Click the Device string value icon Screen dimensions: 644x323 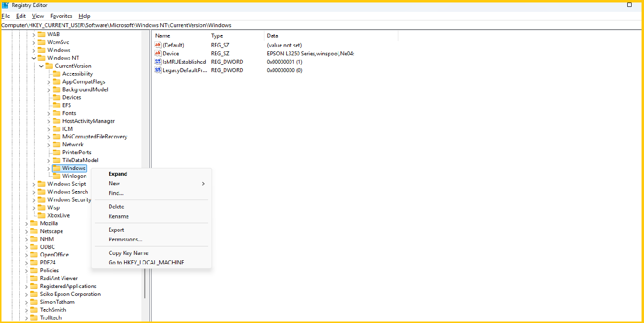point(158,53)
